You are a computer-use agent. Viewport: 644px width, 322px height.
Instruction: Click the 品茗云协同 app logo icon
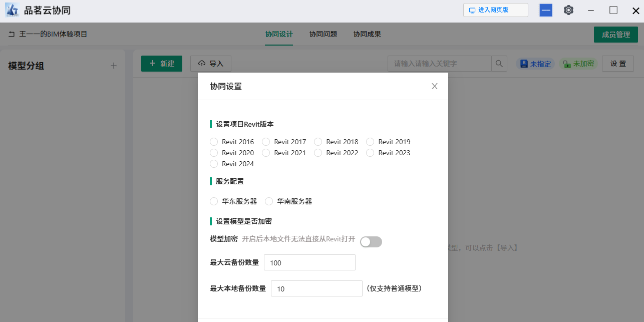coord(12,11)
